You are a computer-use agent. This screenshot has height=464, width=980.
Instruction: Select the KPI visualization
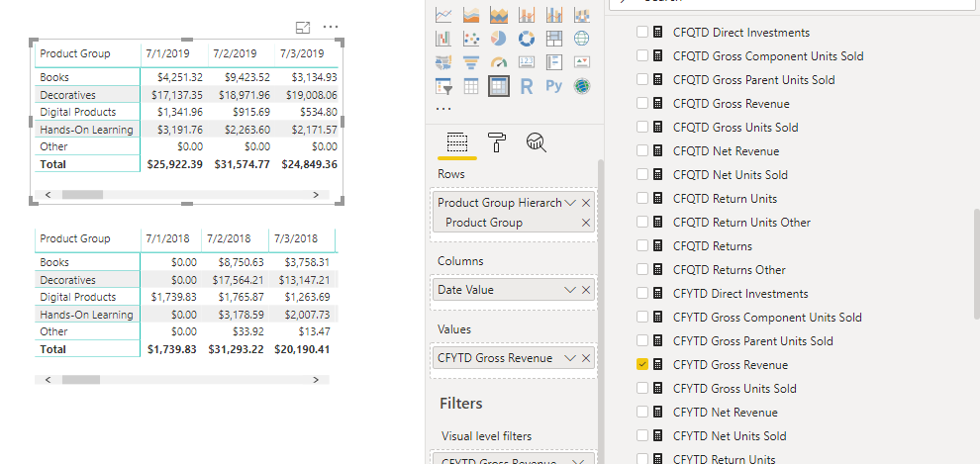tap(581, 62)
